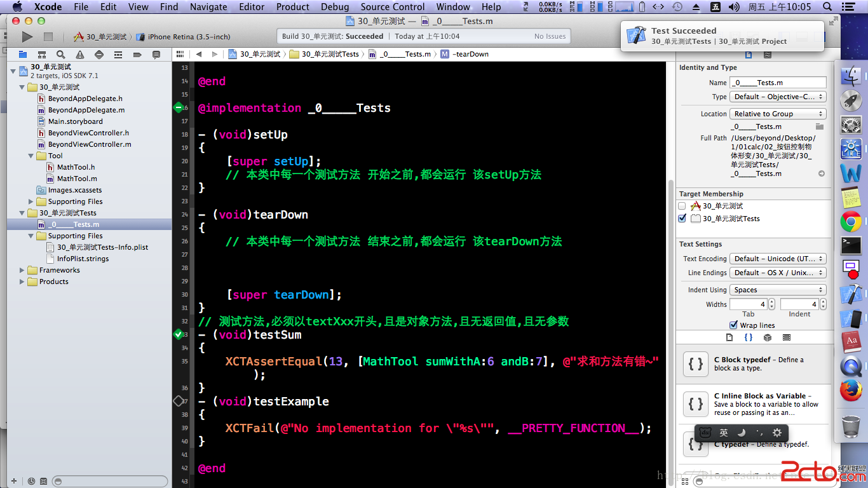This screenshot has width=868, height=488.
Task: Run the project with the Play button
Action: click(27, 37)
